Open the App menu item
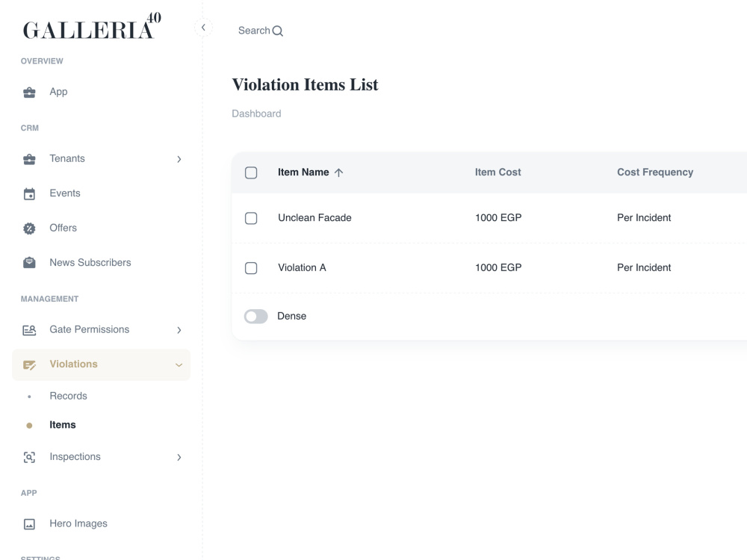747x560 pixels. (x=101, y=92)
